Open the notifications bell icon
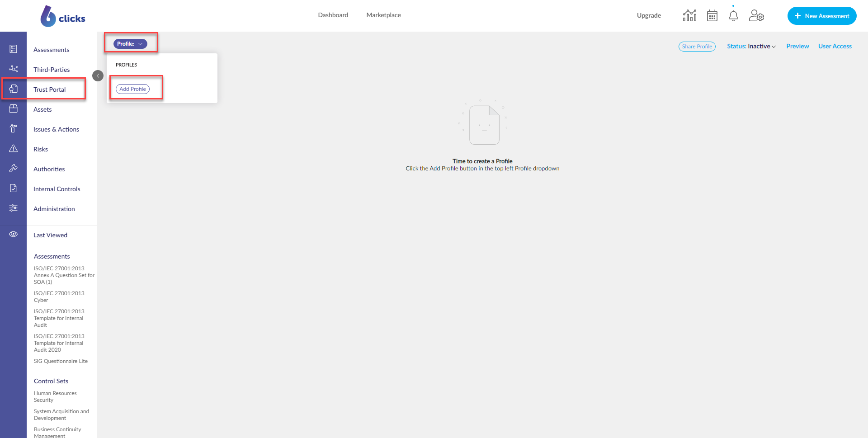 (733, 16)
